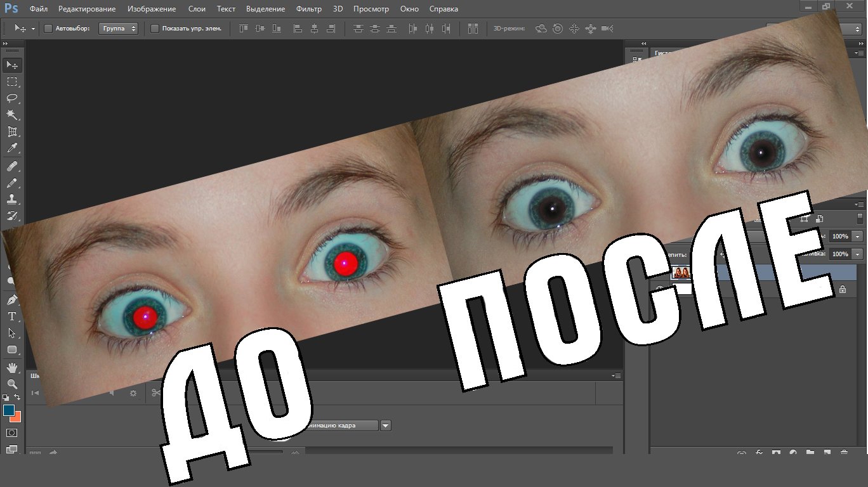Click align right edges icon

tap(331, 29)
